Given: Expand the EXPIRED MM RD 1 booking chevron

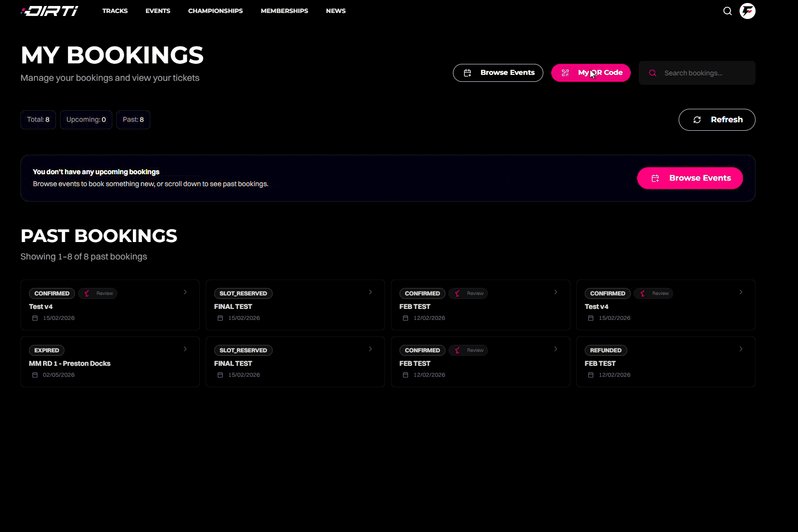Looking at the screenshot, I should (x=185, y=349).
